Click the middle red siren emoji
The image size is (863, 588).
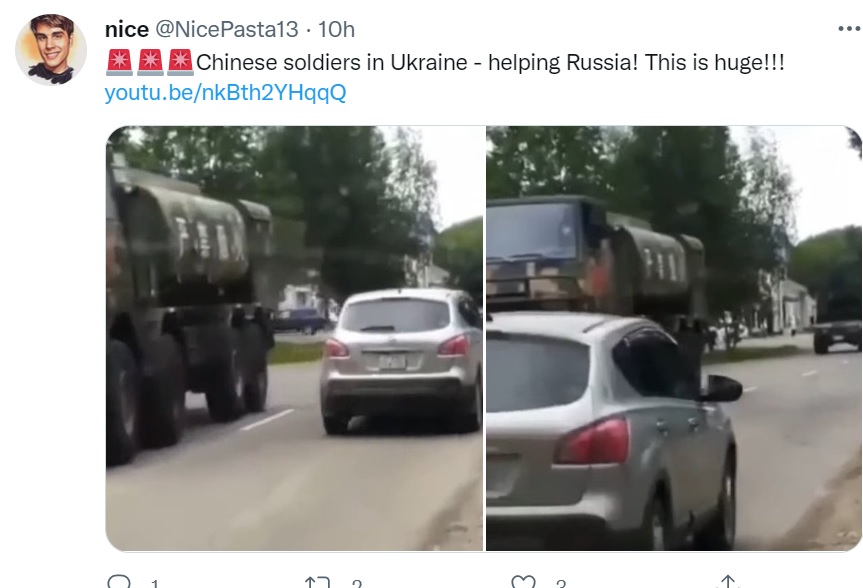tap(150, 62)
